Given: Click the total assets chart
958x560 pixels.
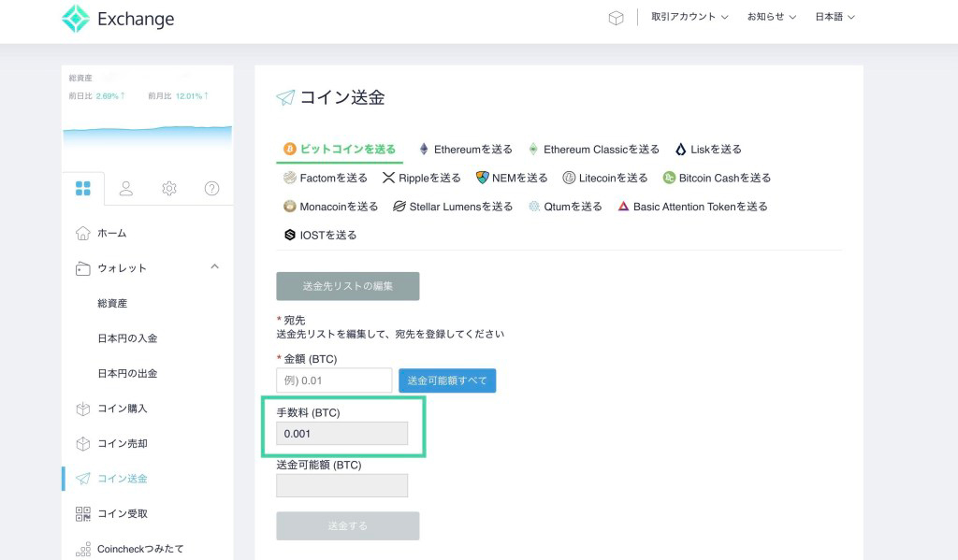Looking at the screenshot, I should pyautogui.click(x=147, y=136).
